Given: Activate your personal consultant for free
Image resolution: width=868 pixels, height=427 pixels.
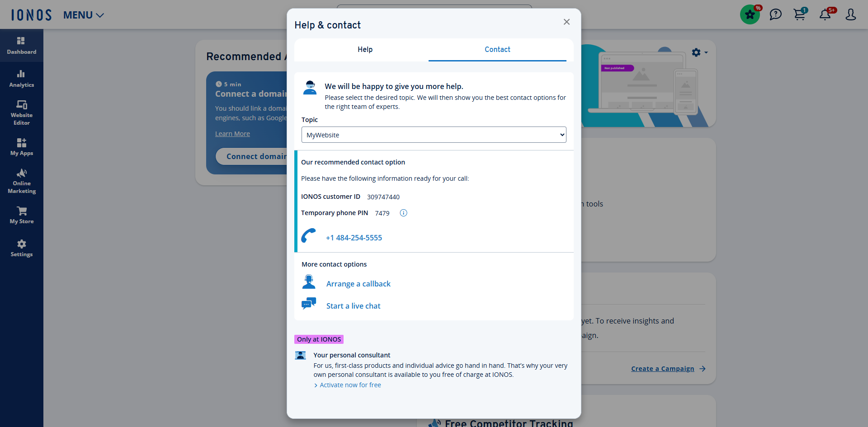Looking at the screenshot, I should 350,385.
